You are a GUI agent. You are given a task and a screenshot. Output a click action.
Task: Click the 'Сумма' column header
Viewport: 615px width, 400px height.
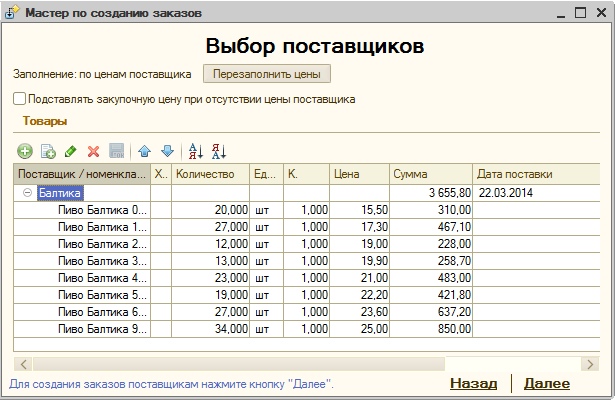tap(431, 174)
